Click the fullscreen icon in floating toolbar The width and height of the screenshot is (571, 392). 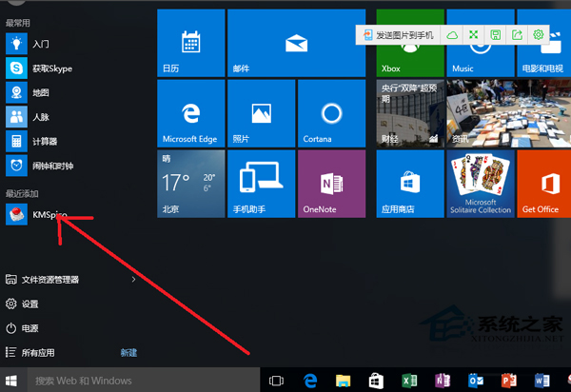pos(475,35)
